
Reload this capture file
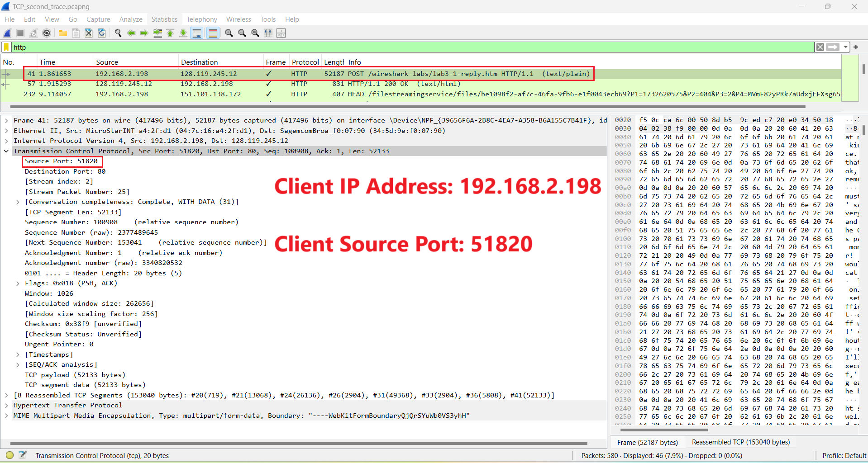(102, 33)
